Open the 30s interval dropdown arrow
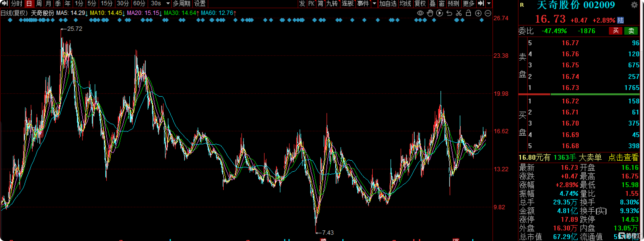 [x=168, y=4]
